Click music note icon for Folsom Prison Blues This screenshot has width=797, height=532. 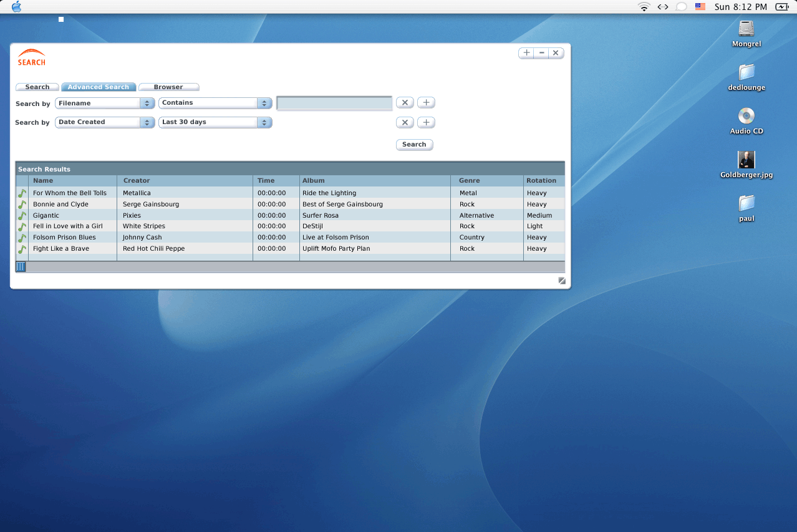pyautogui.click(x=22, y=238)
